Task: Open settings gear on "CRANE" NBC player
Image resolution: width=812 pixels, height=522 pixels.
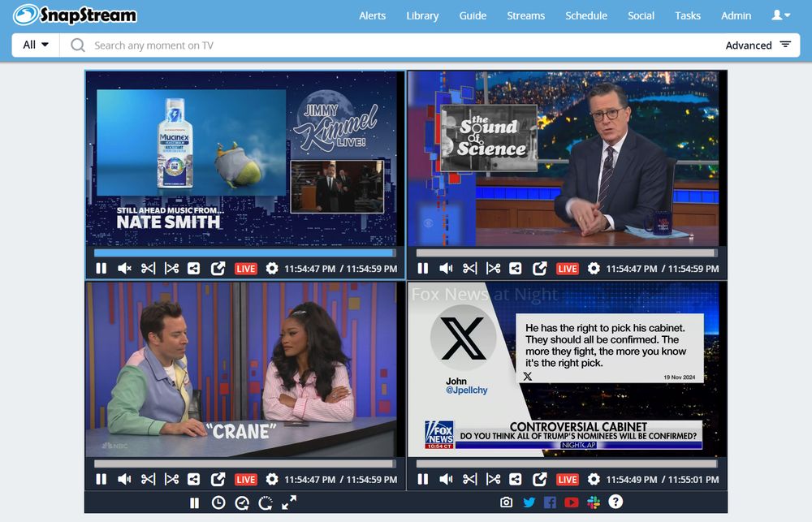Action: click(x=272, y=479)
